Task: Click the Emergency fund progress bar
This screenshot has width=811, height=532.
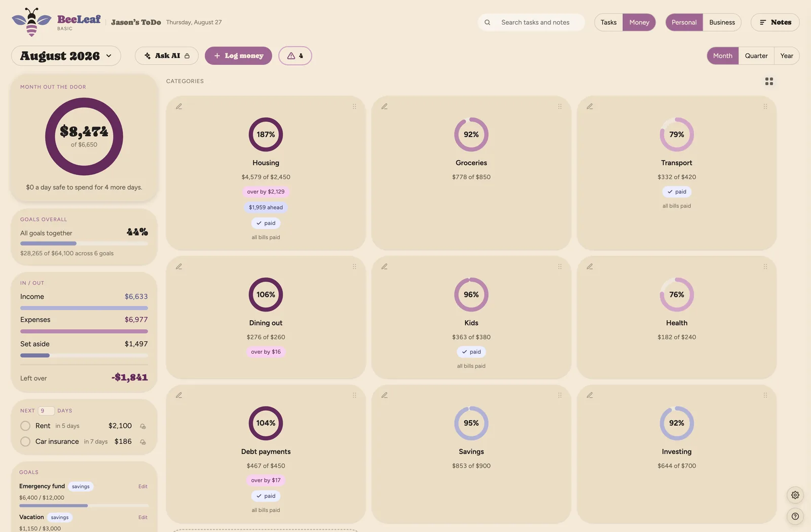Action: pos(84,506)
